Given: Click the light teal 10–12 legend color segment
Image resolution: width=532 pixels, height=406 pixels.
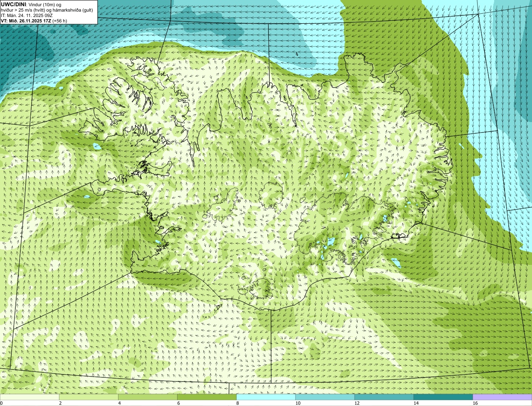Looking at the screenshot, I should (325, 397).
